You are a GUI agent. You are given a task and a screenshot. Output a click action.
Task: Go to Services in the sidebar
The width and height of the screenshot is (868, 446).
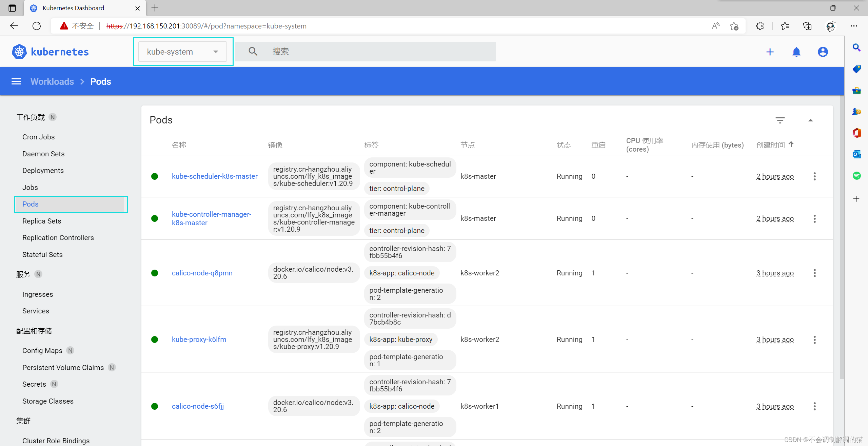point(36,311)
